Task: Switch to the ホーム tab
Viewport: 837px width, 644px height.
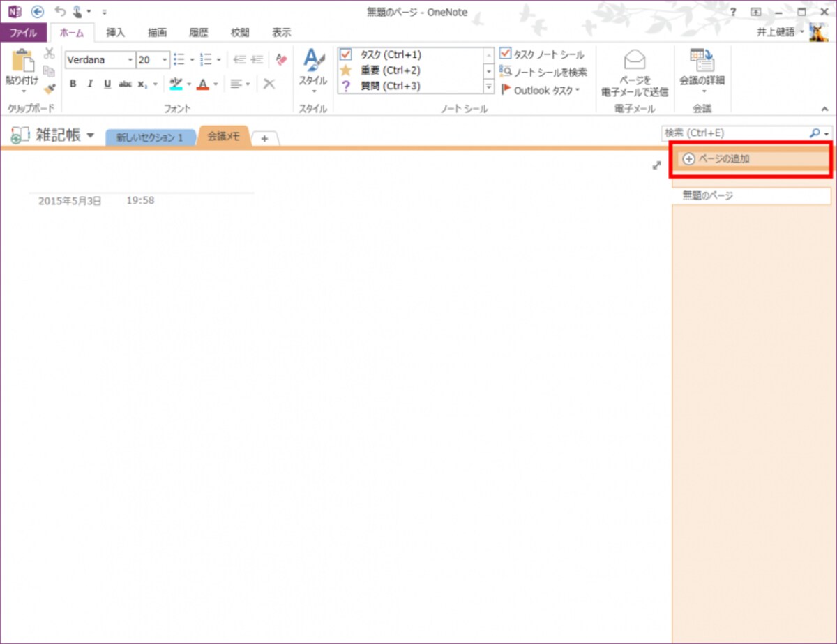Action: pyautogui.click(x=72, y=32)
